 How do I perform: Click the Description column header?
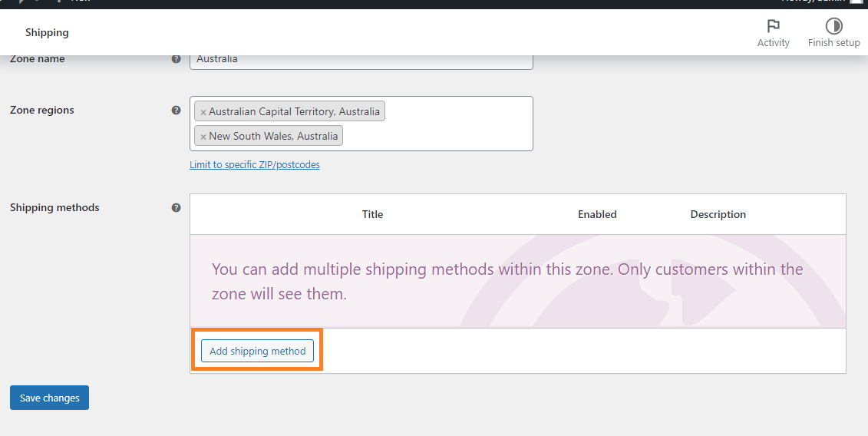click(x=718, y=214)
